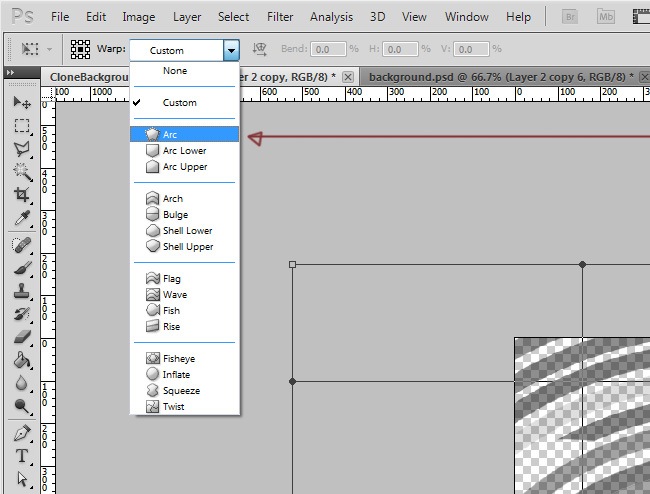The width and height of the screenshot is (650, 494).
Task: Select the Eraser tool
Action: [x=21, y=337]
